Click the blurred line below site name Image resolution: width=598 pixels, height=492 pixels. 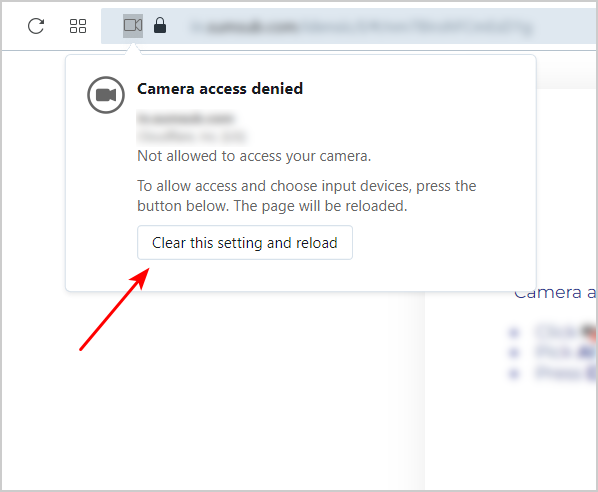click(191, 136)
